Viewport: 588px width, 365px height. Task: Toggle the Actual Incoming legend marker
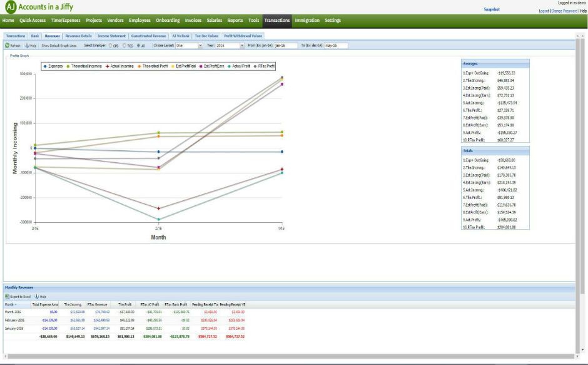[107, 66]
